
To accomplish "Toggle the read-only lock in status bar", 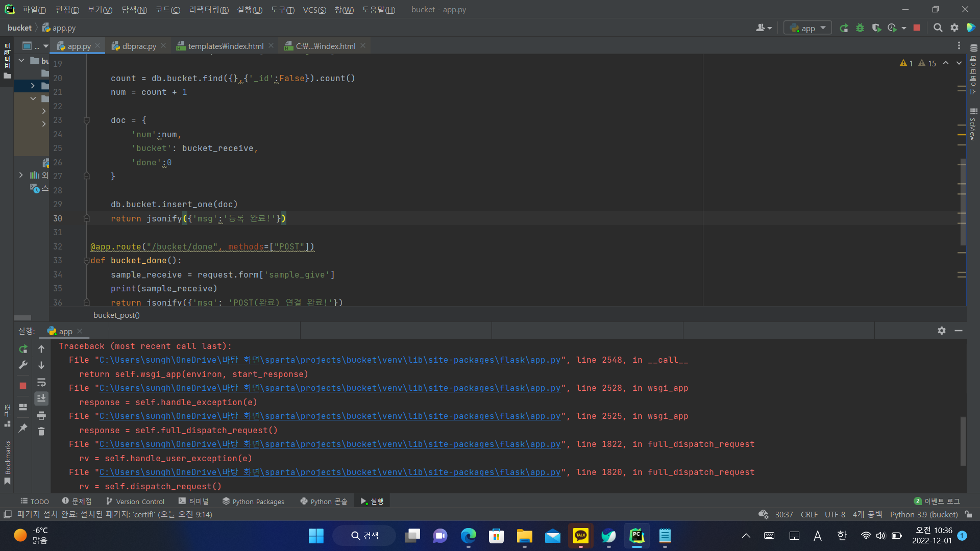I will (x=969, y=514).
